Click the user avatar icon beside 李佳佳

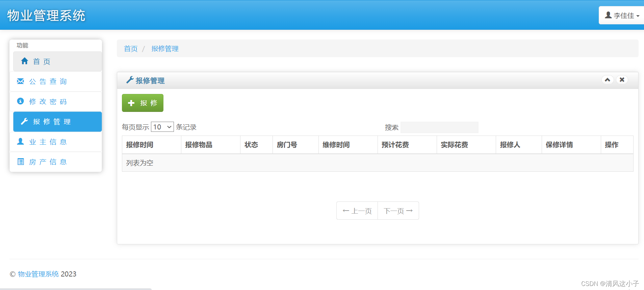(x=608, y=15)
